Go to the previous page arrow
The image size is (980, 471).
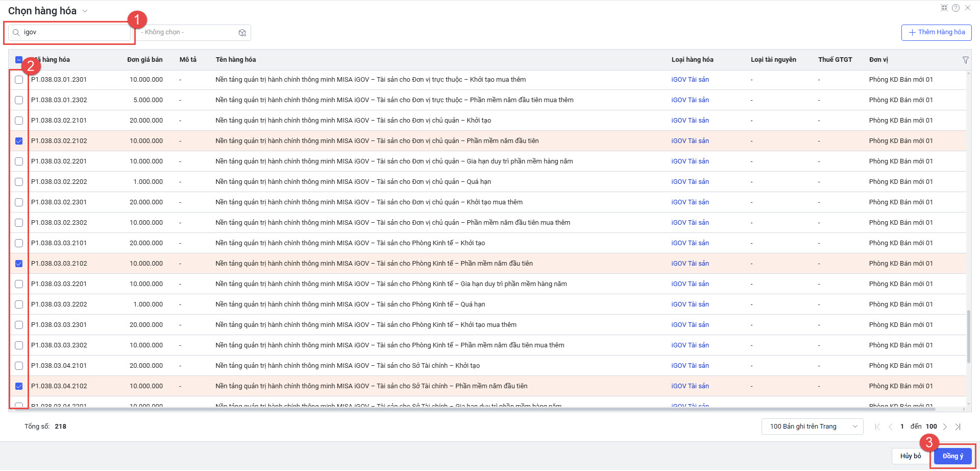[x=890, y=427]
